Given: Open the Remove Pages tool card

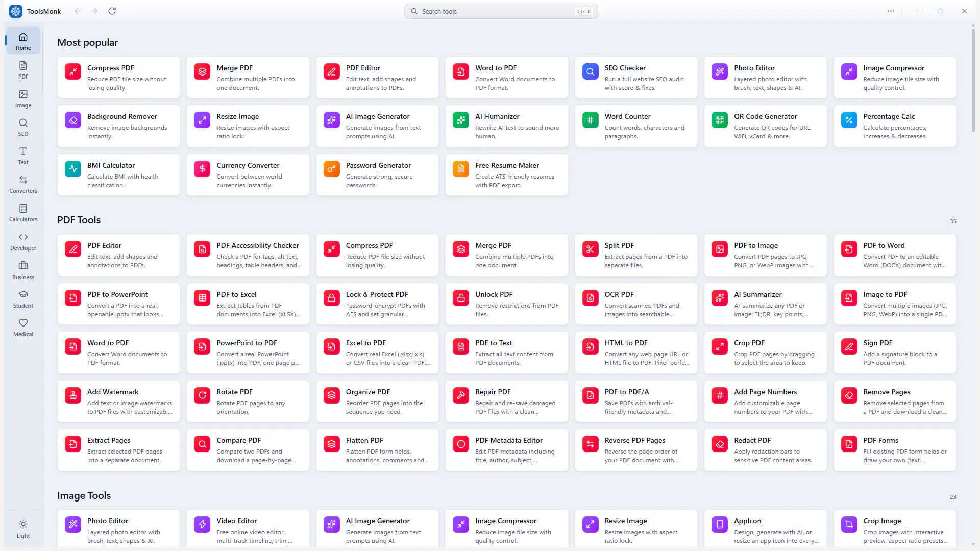Looking at the screenshot, I should pyautogui.click(x=894, y=402).
